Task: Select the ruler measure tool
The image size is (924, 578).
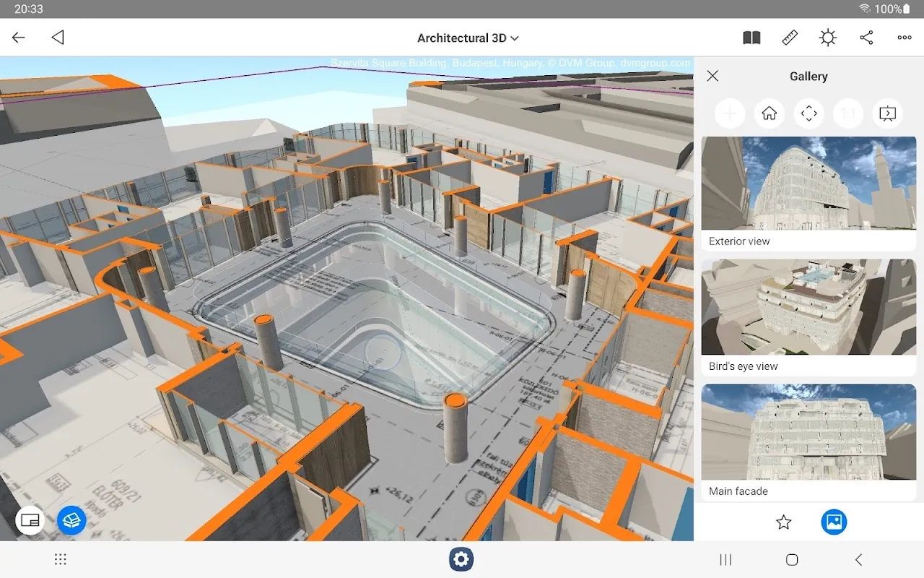Action: click(790, 38)
